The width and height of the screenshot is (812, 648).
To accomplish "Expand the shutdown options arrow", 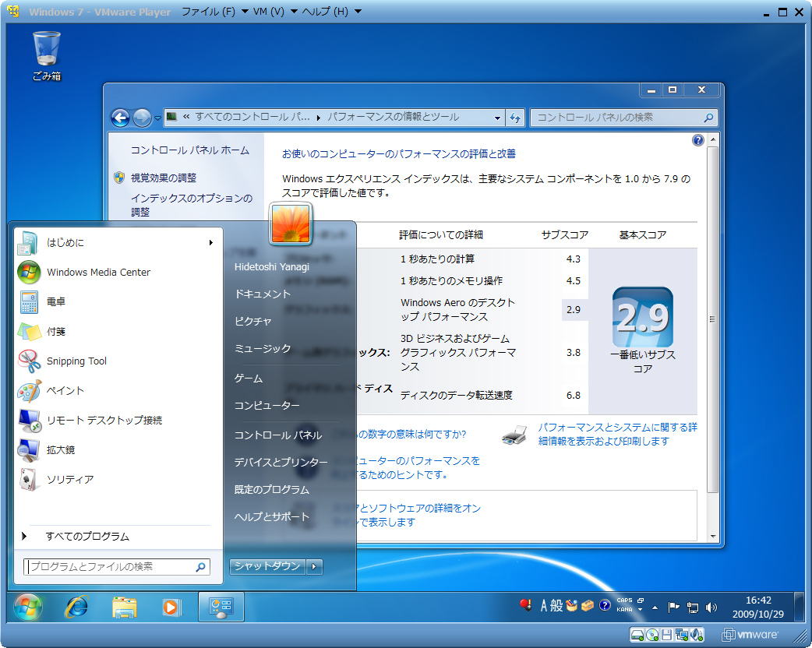I will coord(314,566).
